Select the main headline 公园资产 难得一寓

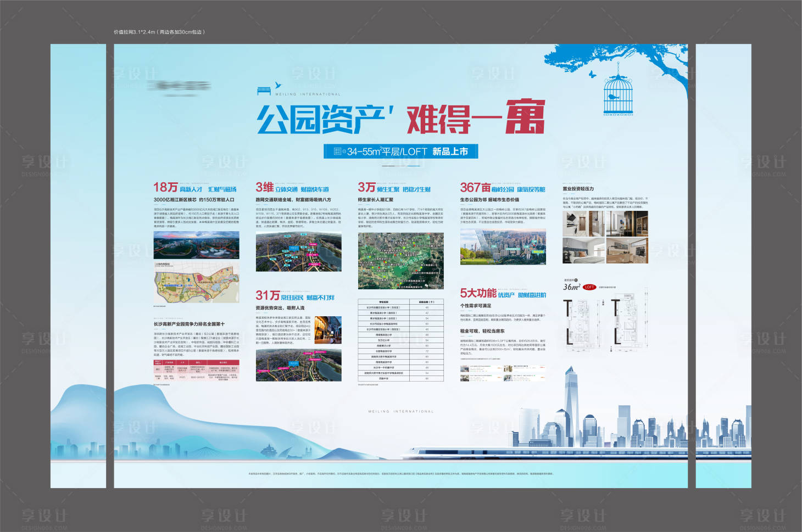point(401,117)
